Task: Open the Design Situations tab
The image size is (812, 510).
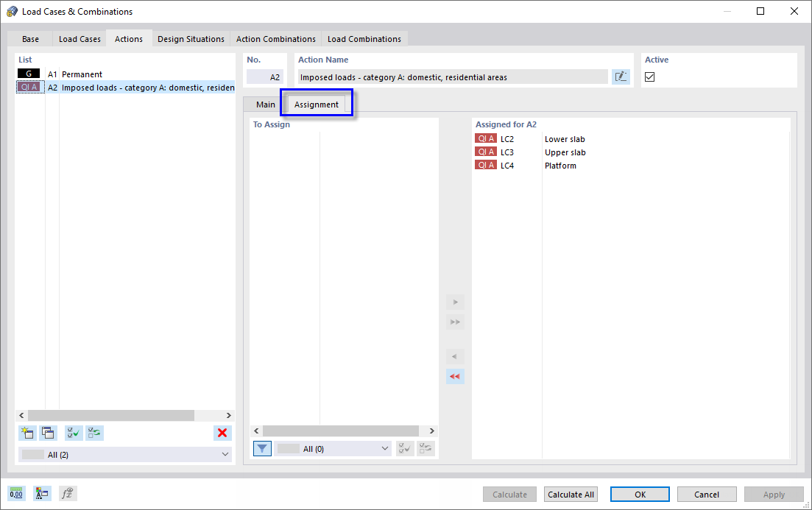Action: point(191,39)
